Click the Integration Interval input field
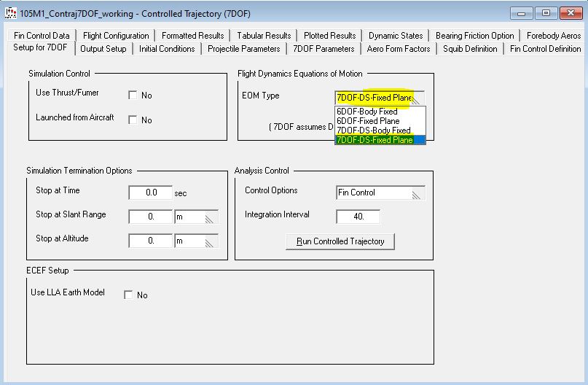This screenshot has width=588, height=385. coord(358,217)
